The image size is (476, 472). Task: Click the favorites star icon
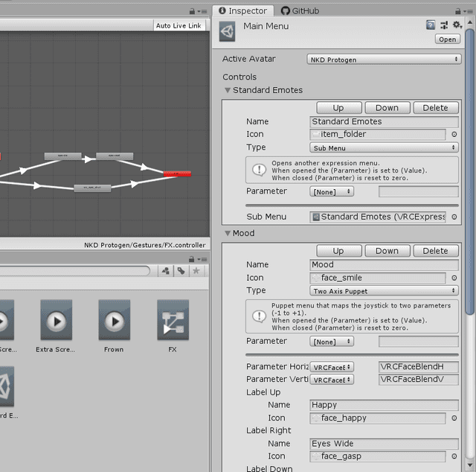click(196, 271)
